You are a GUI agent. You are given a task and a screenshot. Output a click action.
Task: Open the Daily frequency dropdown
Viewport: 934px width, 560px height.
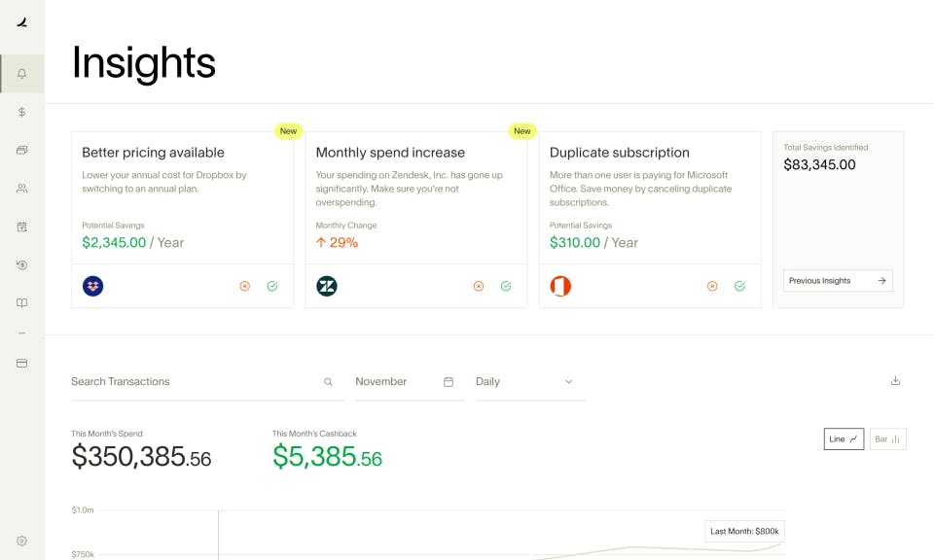point(525,381)
